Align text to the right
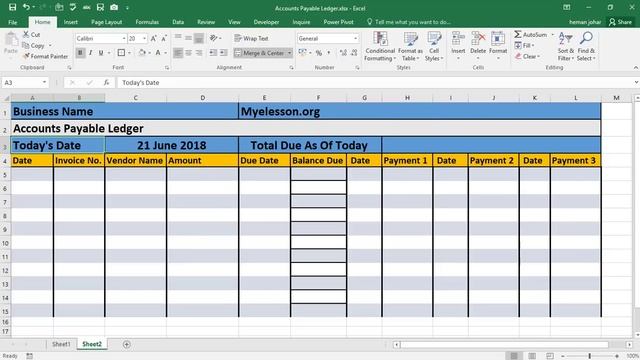 point(199,53)
